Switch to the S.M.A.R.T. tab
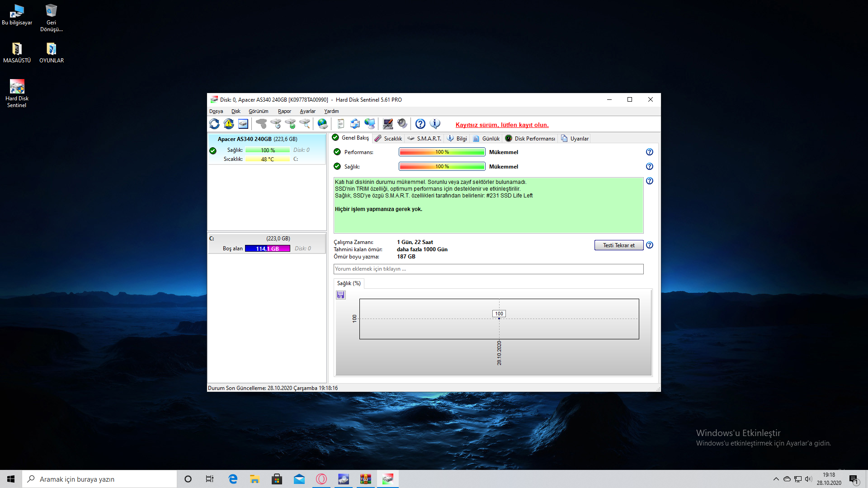The height and width of the screenshot is (488, 868). pos(424,139)
